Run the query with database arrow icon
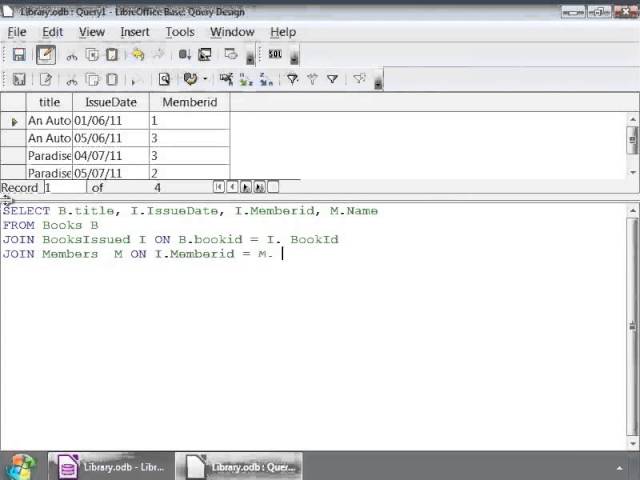This screenshot has height=480, width=640. pos(184,54)
